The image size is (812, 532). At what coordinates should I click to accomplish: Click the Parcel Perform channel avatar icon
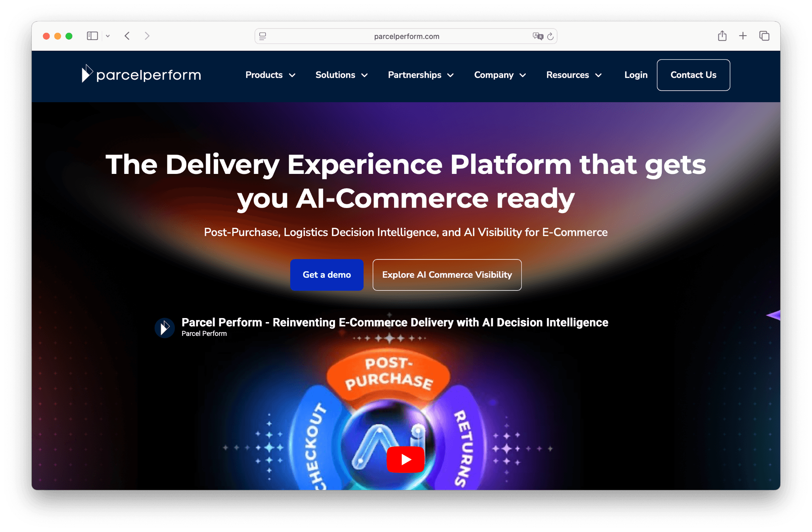click(165, 328)
